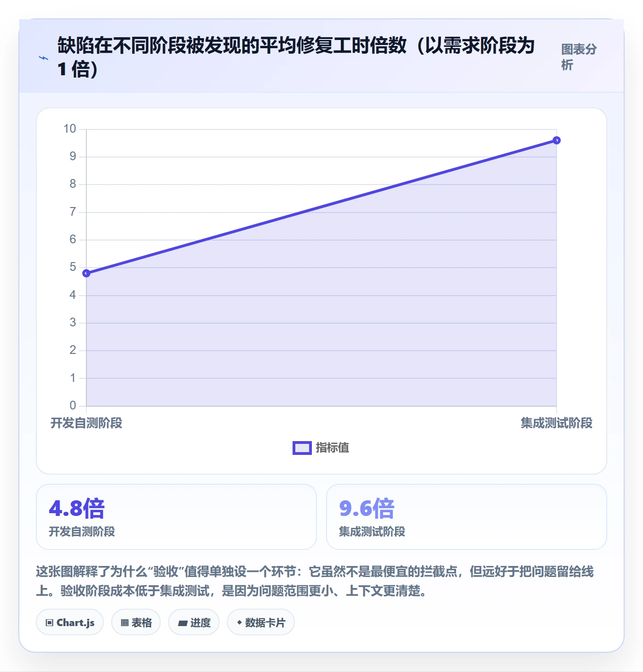Viewport: 643px width, 672px height.
Task: Click the 指标值 legend color box
Action: (x=302, y=448)
